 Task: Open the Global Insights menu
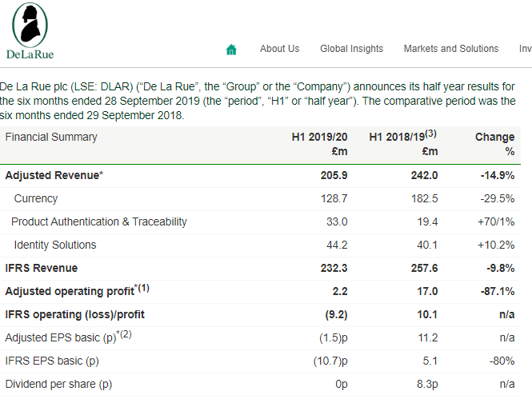coord(351,49)
